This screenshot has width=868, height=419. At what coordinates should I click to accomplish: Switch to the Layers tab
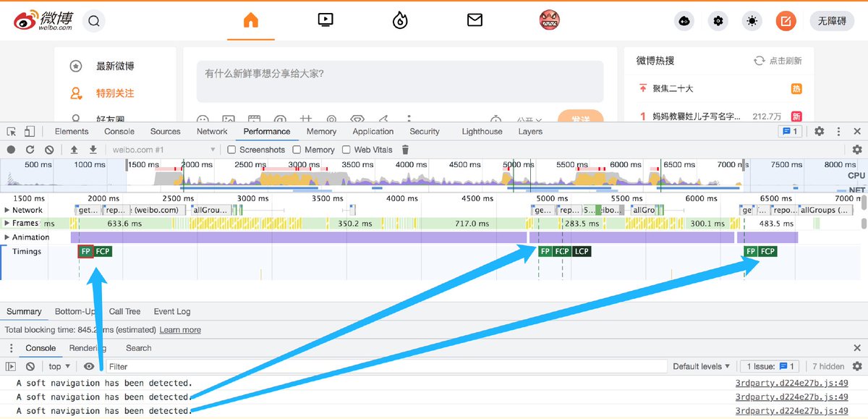[x=530, y=132]
